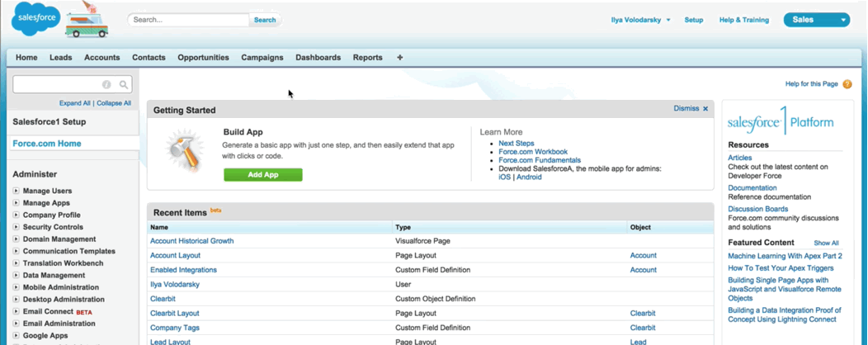This screenshot has height=345, width=868.
Task: Expand the Translation Workbench node
Action: coord(16,263)
